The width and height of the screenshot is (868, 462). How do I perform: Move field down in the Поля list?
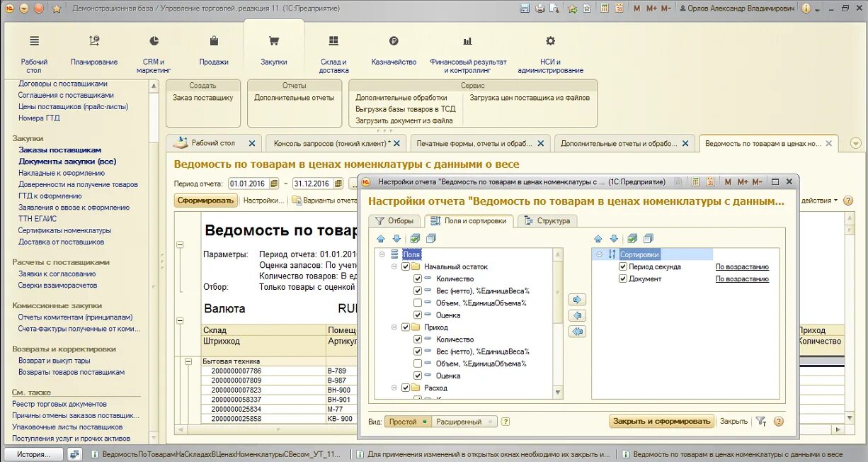click(396, 239)
